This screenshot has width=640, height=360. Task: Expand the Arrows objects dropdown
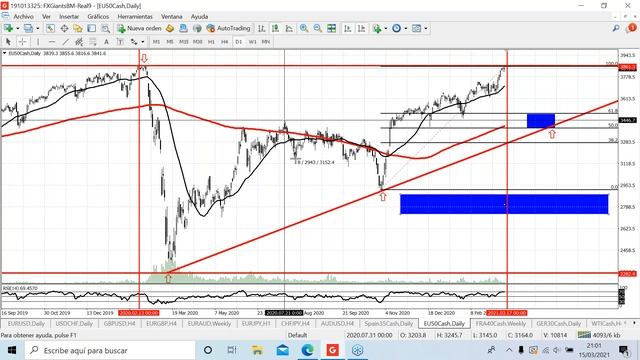click(142, 42)
